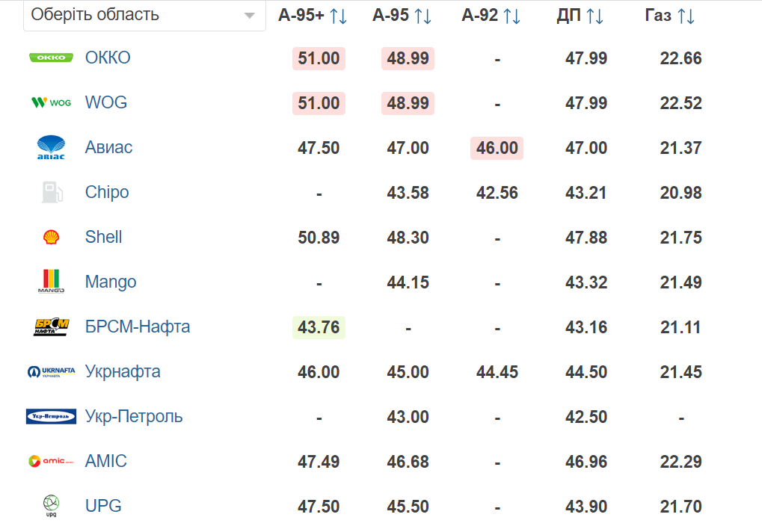Click the Mango logo icon
Image resolution: width=762 pixels, height=532 pixels.
[x=51, y=282]
